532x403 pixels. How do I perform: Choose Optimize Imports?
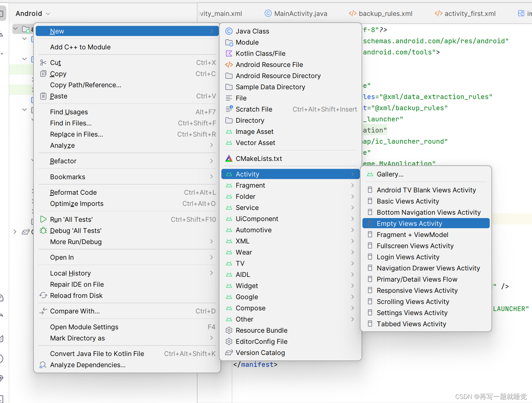127,204
